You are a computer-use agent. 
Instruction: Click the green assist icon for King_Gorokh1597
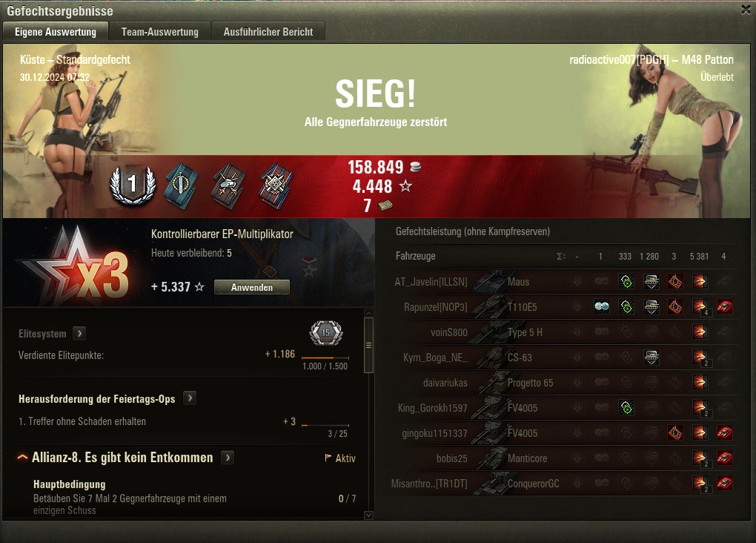626,408
